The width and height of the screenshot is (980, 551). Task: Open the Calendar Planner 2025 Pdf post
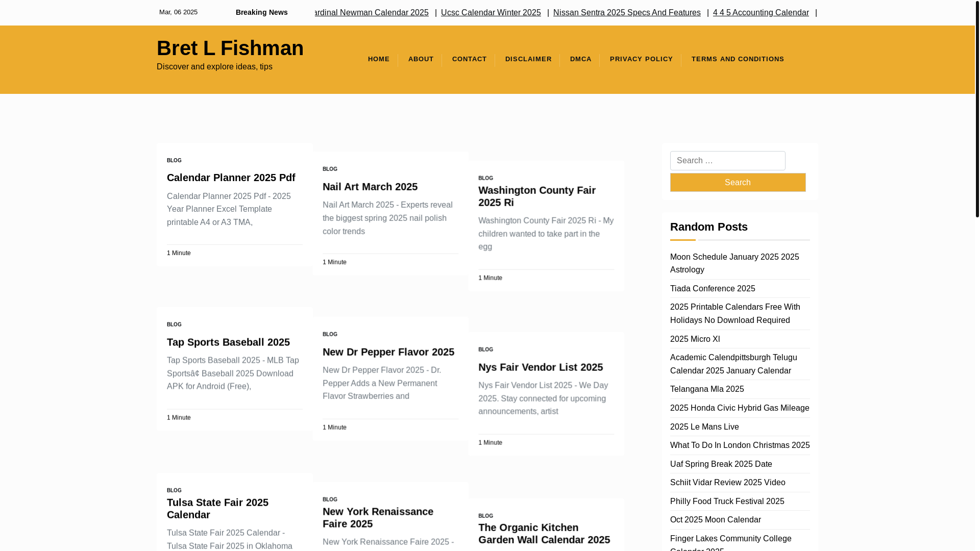pos(231,178)
